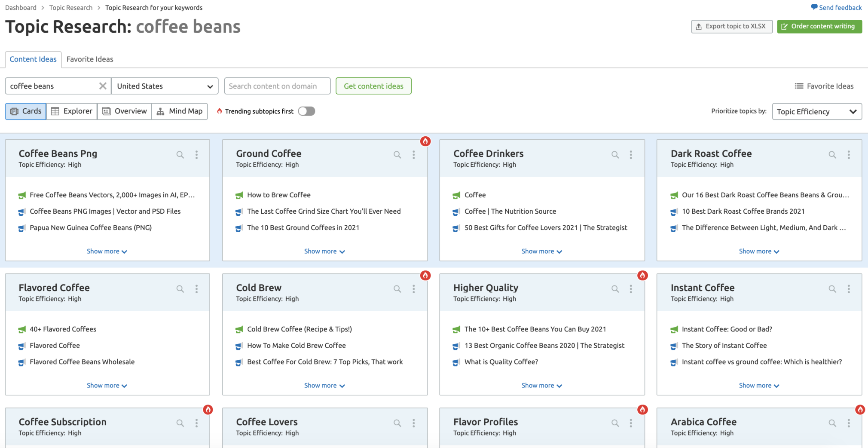
Task: Click Export topic to XLSX button
Action: click(x=731, y=26)
